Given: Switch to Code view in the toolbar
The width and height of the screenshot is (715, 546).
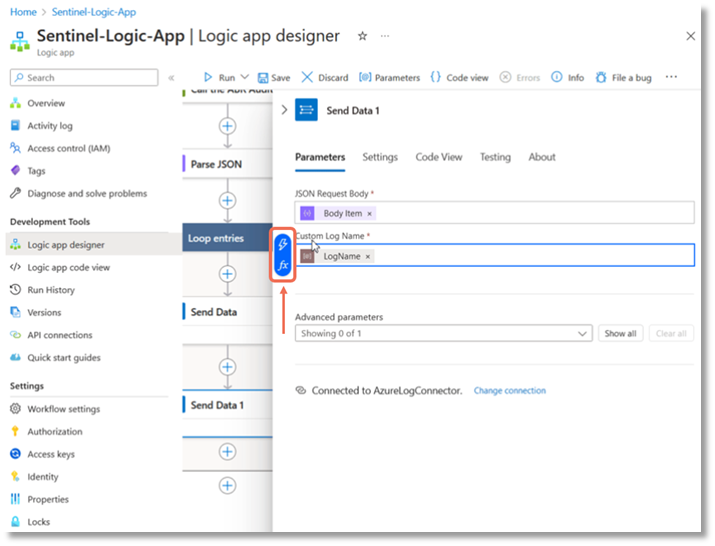Looking at the screenshot, I should pyautogui.click(x=459, y=78).
